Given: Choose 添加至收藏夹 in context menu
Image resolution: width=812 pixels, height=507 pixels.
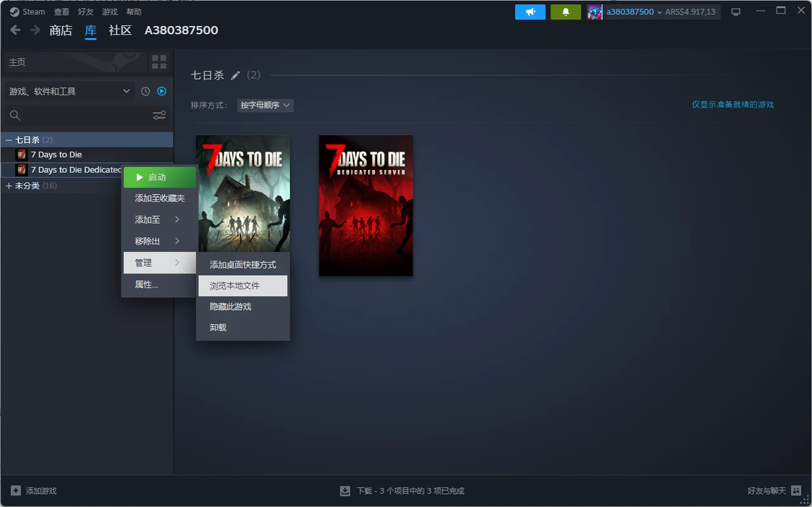Looking at the screenshot, I should click(x=159, y=198).
